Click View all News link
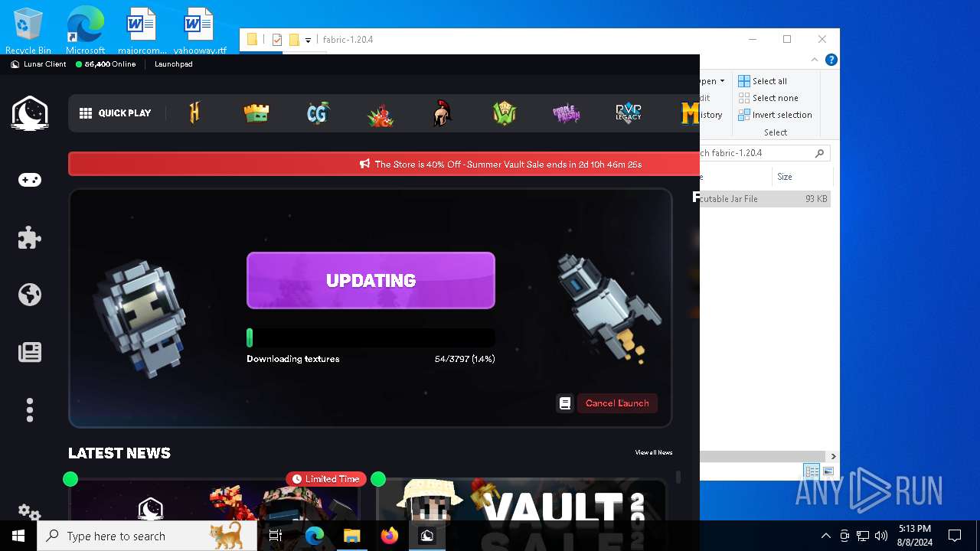Image resolution: width=980 pixels, height=551 pixels. coord(653,452)
